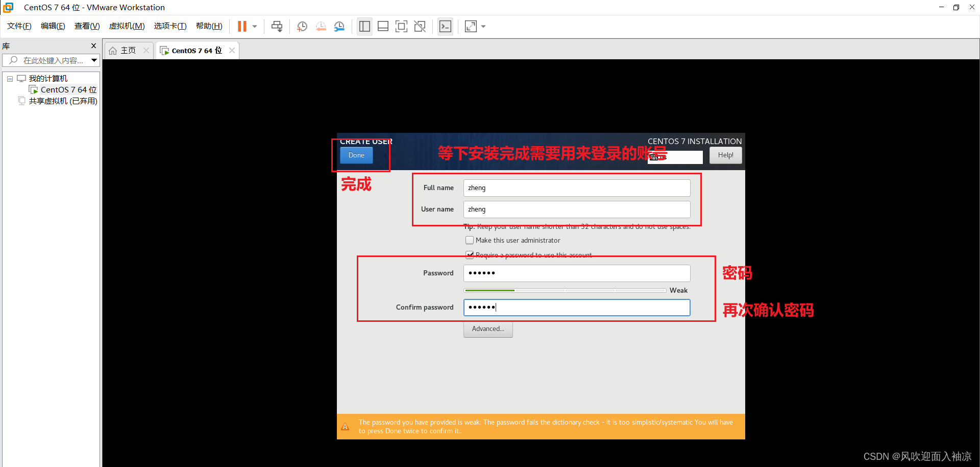
Task: Open the 文件(F) menu
Action: pyautogui.click(x=19, y=26)
